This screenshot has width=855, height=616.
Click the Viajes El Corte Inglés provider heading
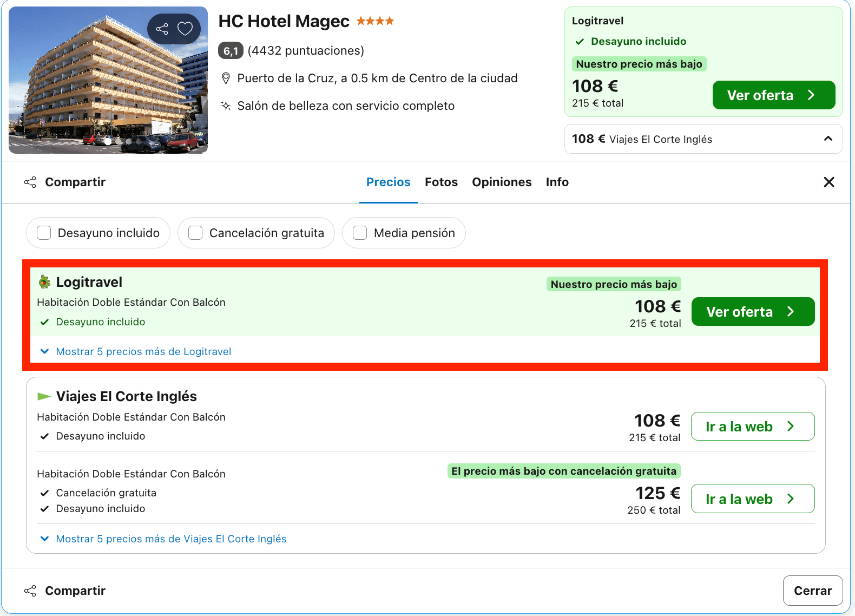point(127,397)
